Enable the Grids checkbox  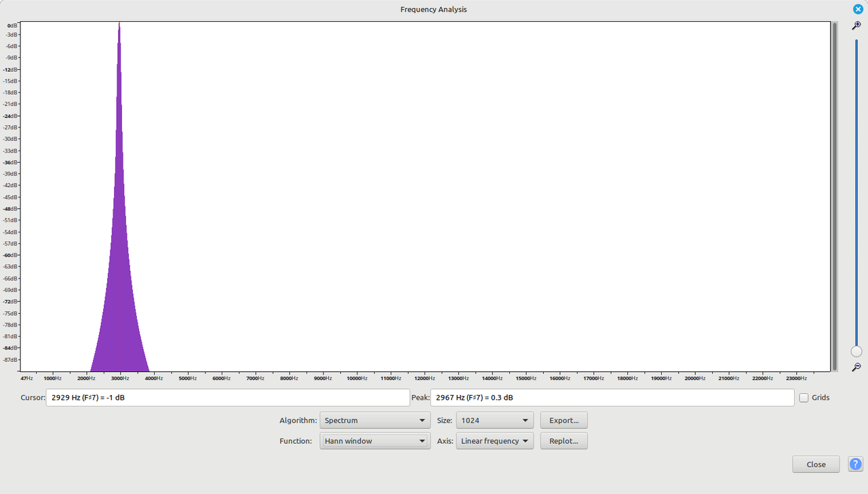click(x=804, y=398)
